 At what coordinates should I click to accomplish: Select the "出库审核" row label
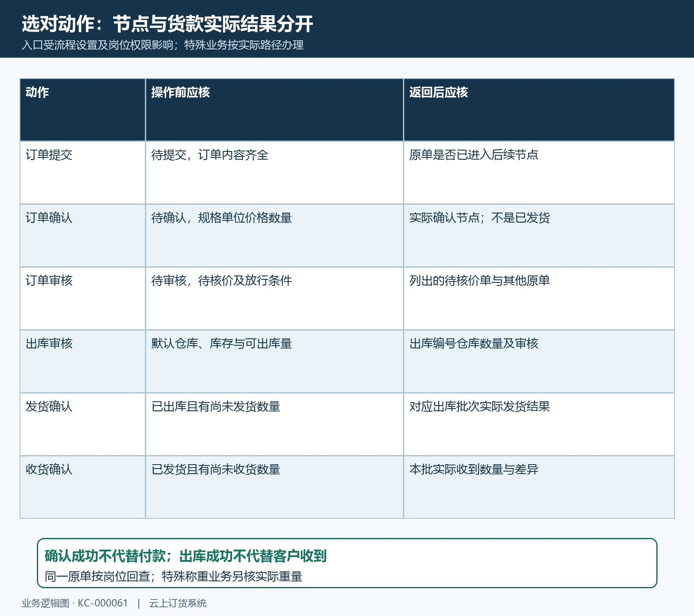tap(49, 344)
